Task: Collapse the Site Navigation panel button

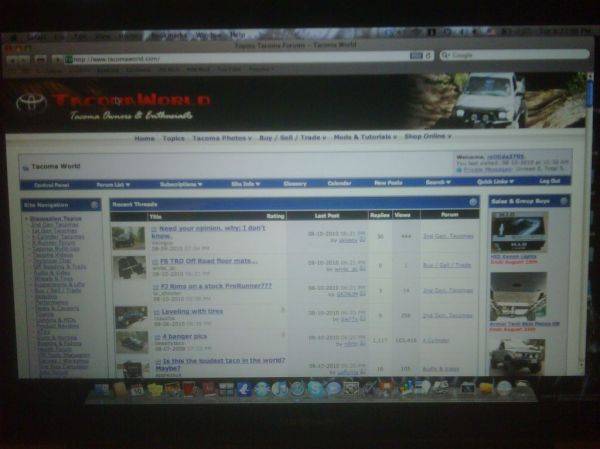Action: 94,205
